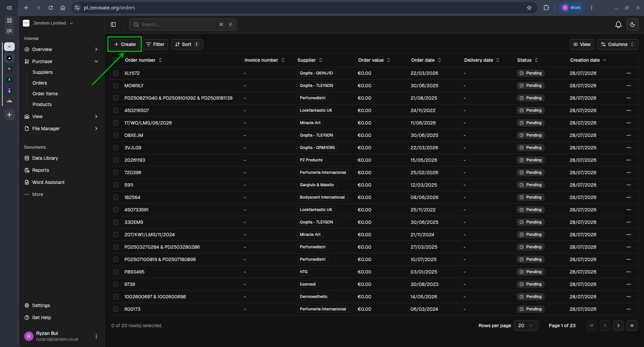Image resolution: width=644 pixels, height=347 pixels.
Task: Check the select-all header checkbox
Action: [116, 60]
